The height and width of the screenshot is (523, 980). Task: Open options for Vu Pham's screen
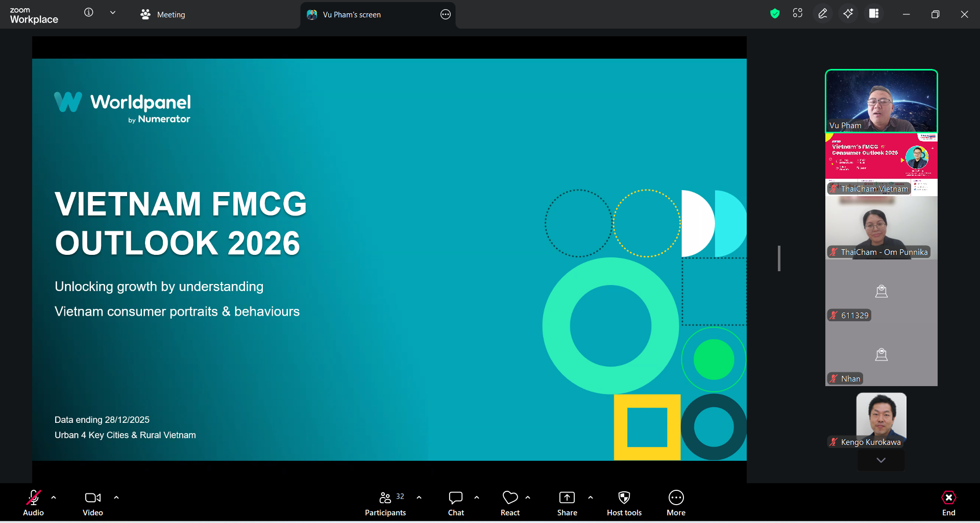(446, 15)
